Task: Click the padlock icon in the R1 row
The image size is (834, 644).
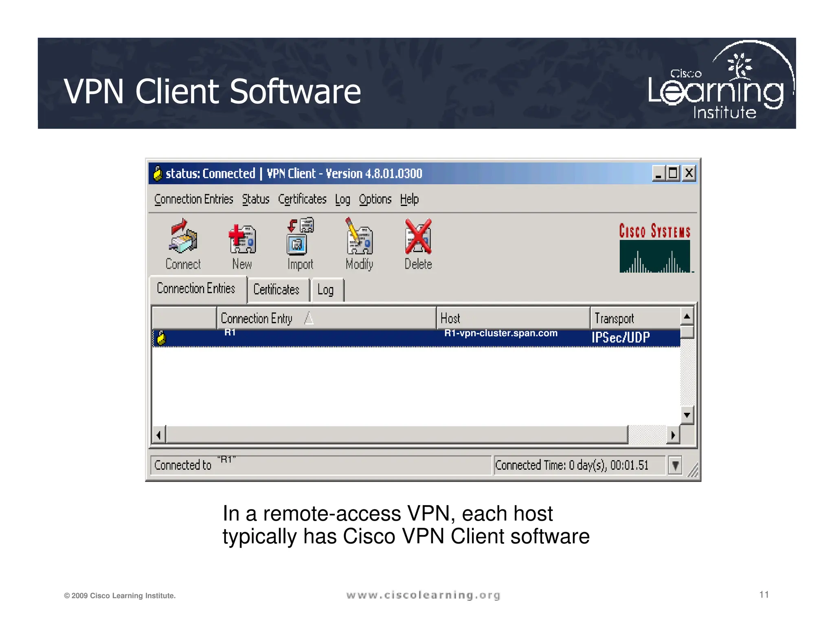Action: pos(161,338)
